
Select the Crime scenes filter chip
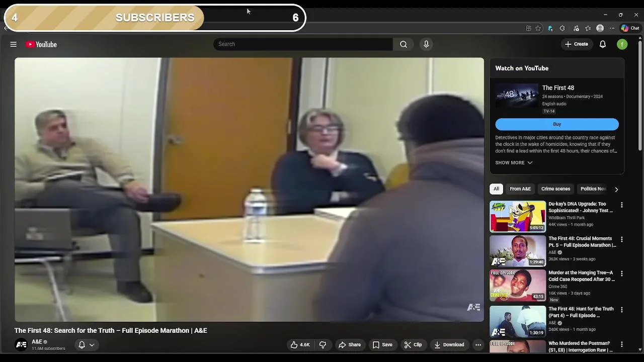coord(555,189)
